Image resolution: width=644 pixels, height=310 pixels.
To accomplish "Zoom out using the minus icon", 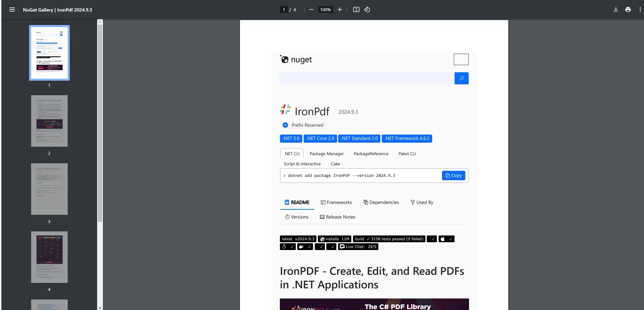I will [311, 9].
